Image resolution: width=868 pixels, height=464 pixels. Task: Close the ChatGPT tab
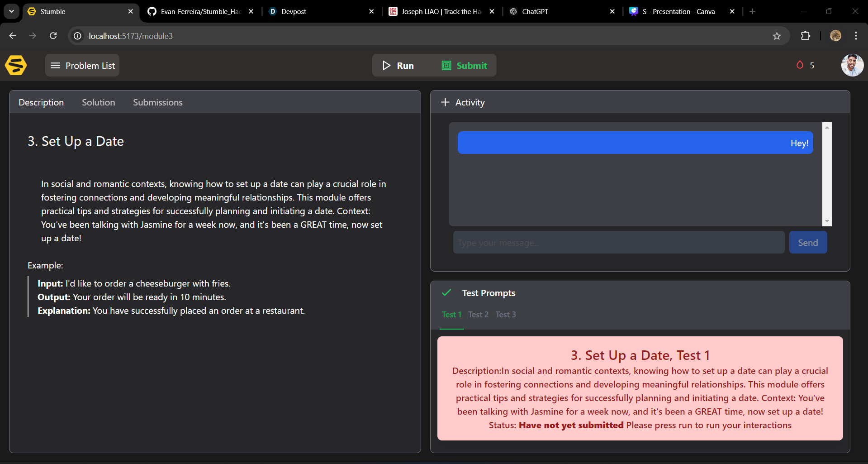coord(612,11)
